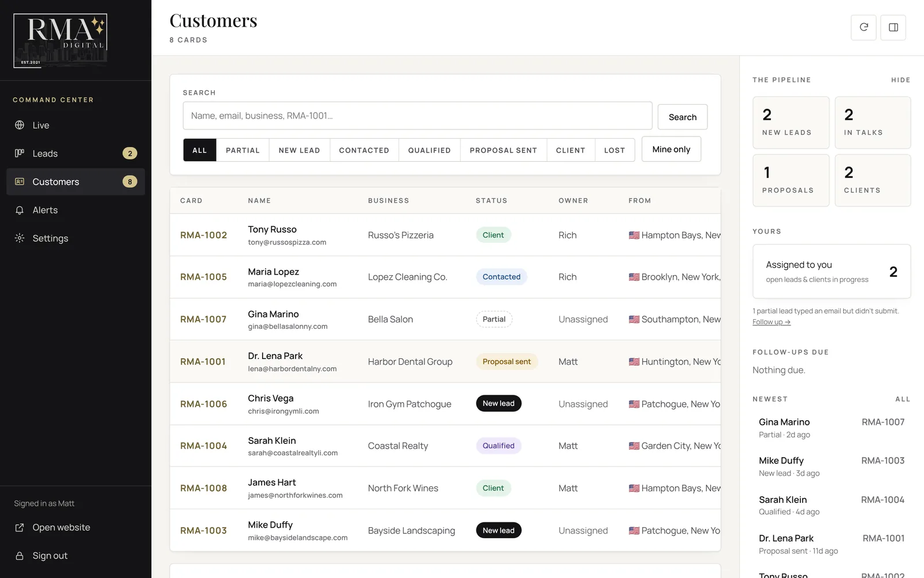
Task: Select the CLIENT filter tab
Action: tap(571, 150)
